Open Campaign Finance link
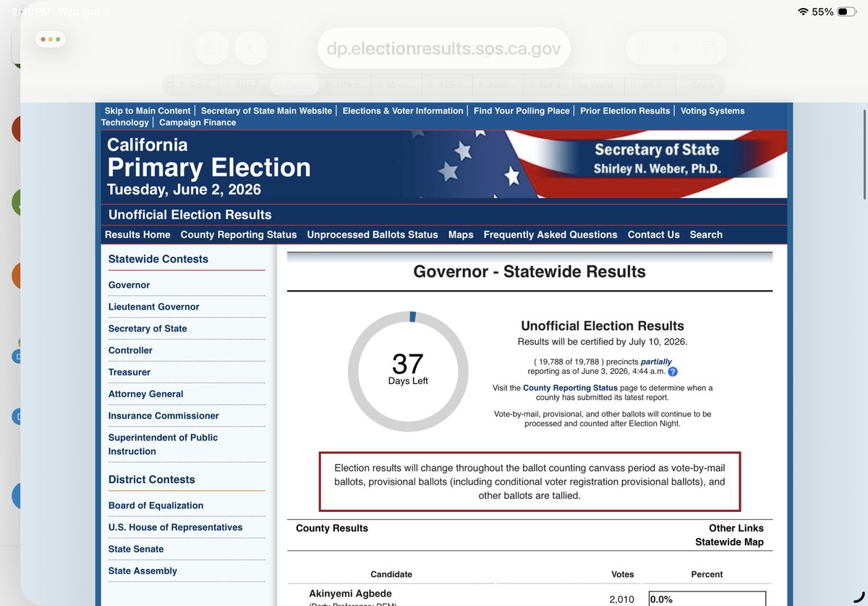Image resolution: width=868 pixels, height=606 pixels. pyautogui.click(x=197, y=122)
